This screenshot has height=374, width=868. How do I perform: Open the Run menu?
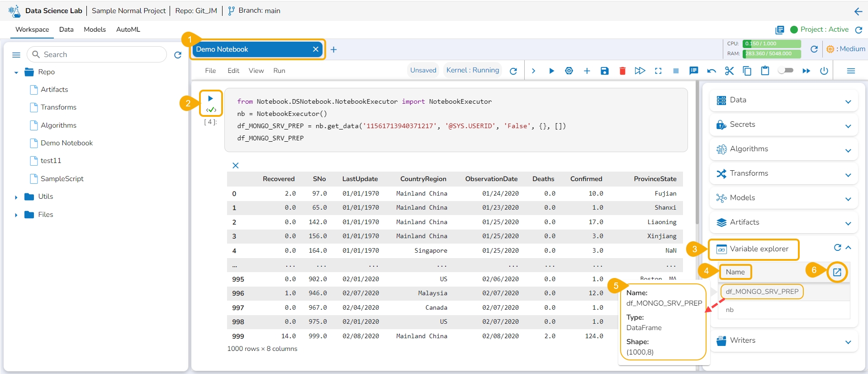click(279, 71)
